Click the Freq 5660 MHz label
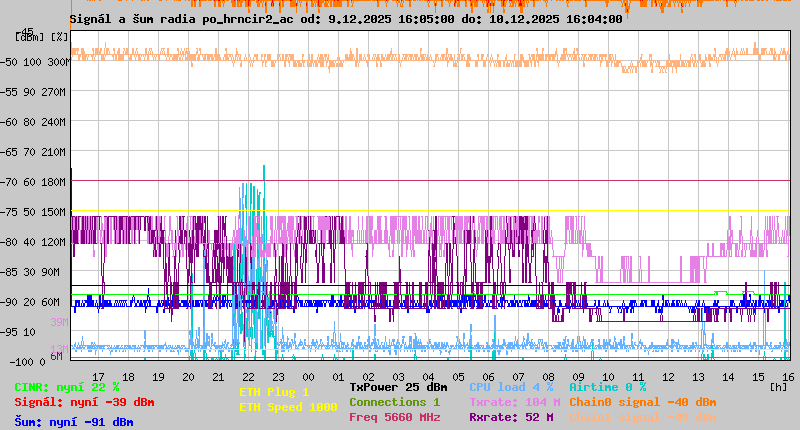Viewport: 800px width, 430px height. pos(394,417)
